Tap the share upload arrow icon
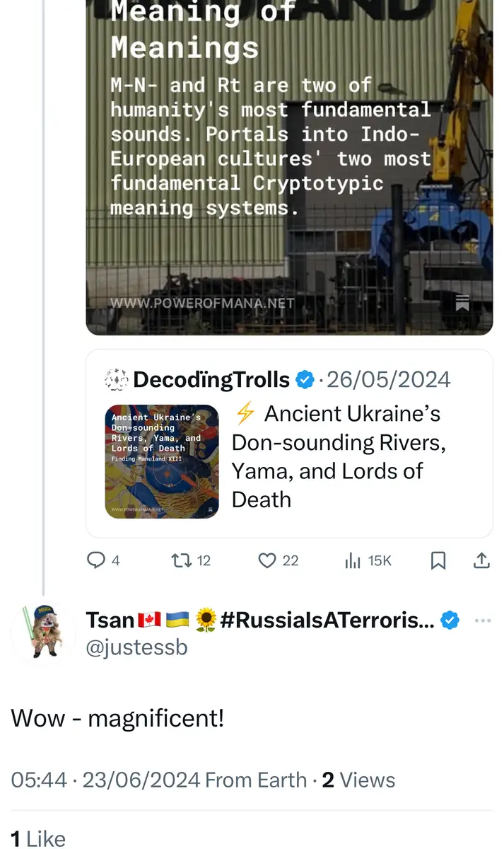The image size is (504, 849). coord(481,561)
